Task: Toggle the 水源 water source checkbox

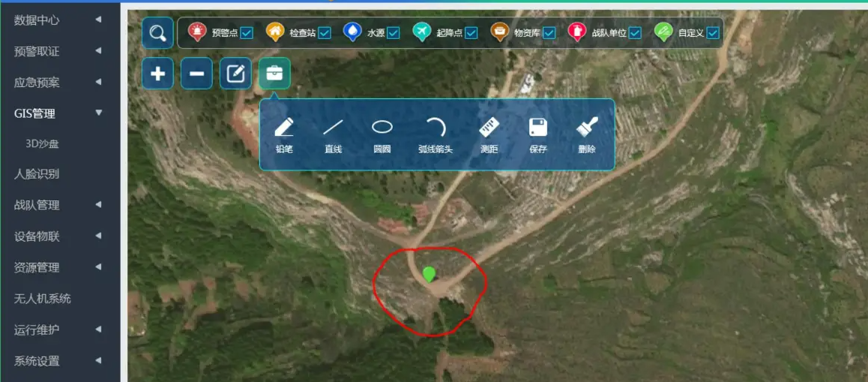Action: [x=394, y=33]
